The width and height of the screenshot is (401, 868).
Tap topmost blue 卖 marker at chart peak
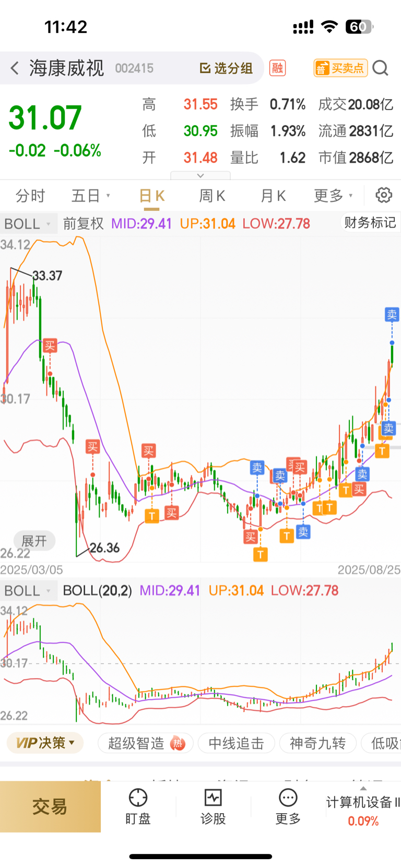pos(392,315)
